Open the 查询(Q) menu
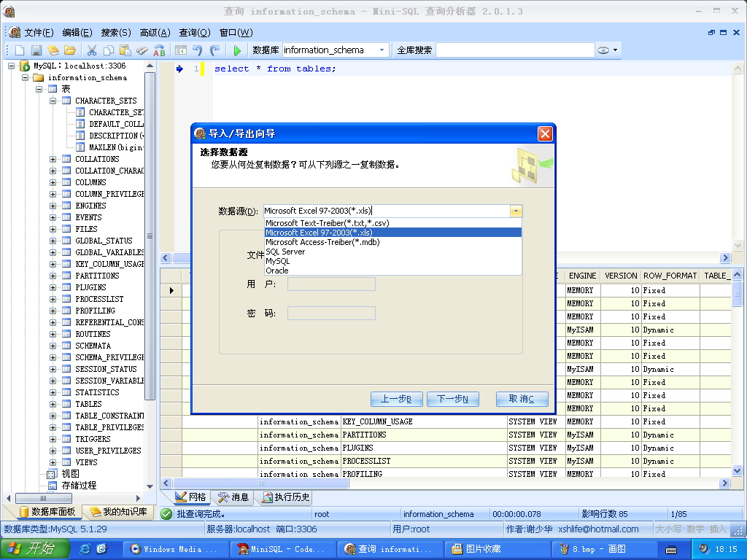Viewport: 747px width, 560px height. [x=194, y=32]
